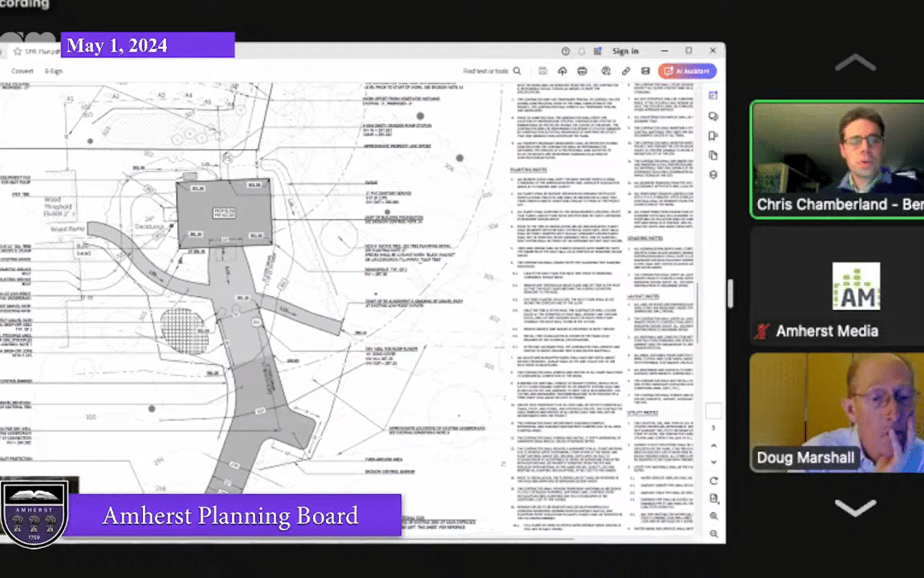Zoom in on the PDF
This screenshot has height=578, width=924.
click(x=714, y=516)
